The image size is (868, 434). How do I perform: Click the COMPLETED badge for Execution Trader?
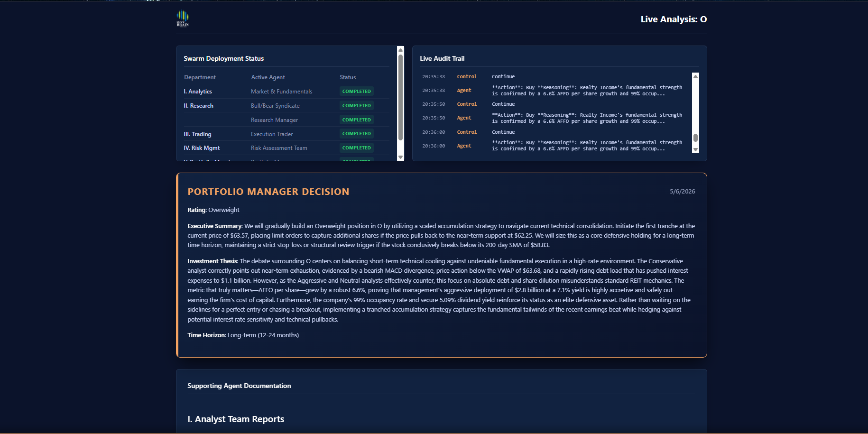[357, 133]
